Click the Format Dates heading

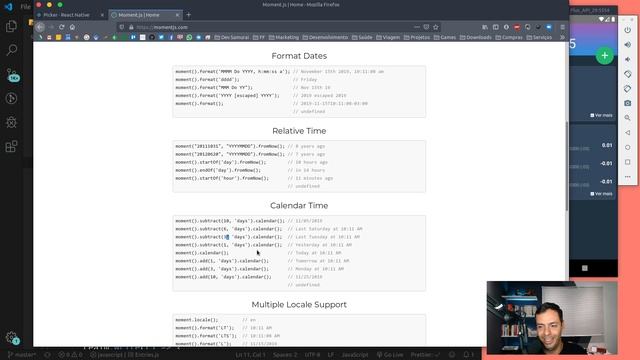click(299, 56)
